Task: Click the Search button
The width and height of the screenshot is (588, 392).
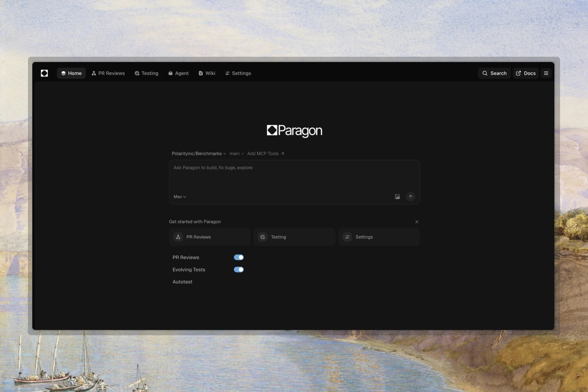Action: [494, 73]
